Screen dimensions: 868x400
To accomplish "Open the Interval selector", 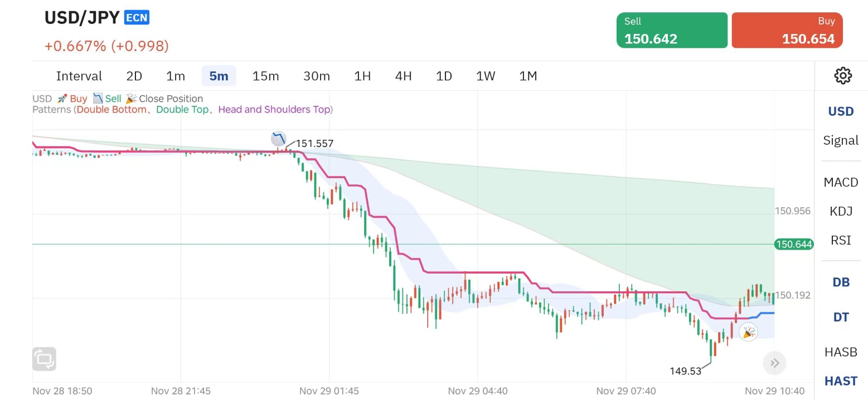I will coord(79,76).
